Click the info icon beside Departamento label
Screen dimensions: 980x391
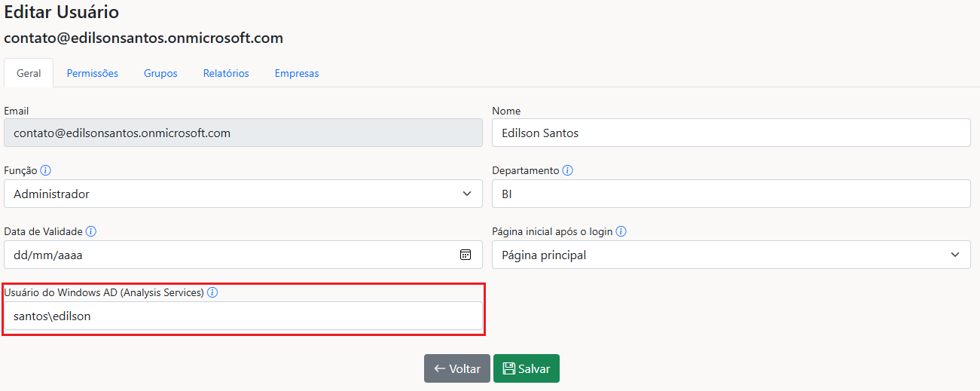point(568,170)
